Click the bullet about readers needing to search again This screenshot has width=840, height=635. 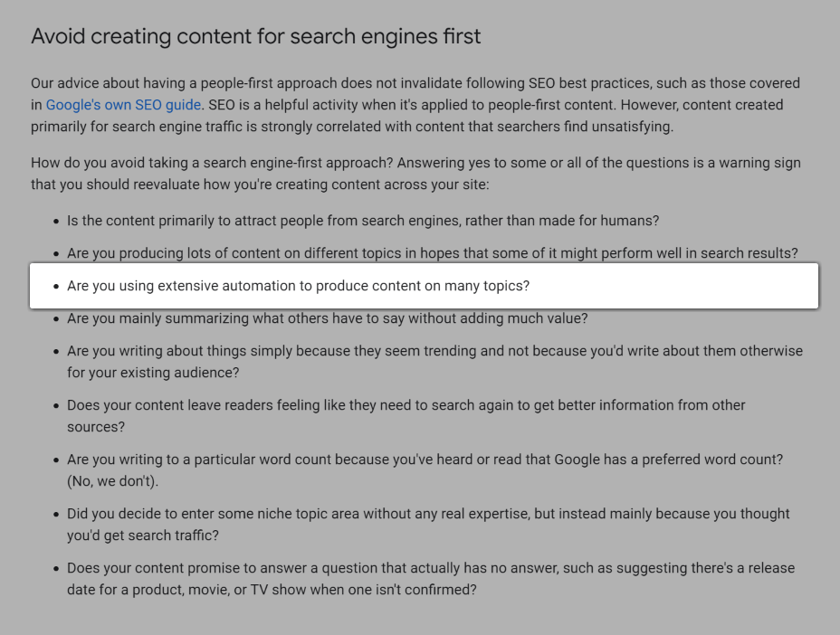click(406, 405)
